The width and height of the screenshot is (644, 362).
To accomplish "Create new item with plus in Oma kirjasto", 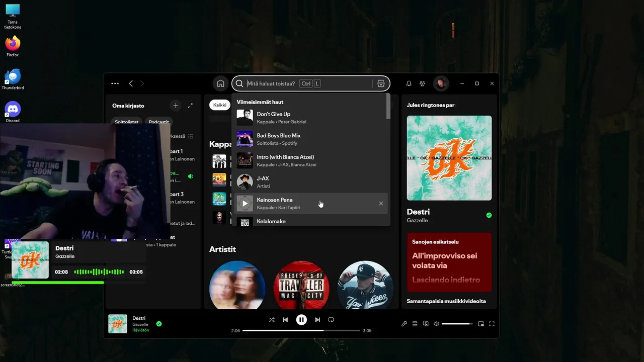I will [175, 106].
